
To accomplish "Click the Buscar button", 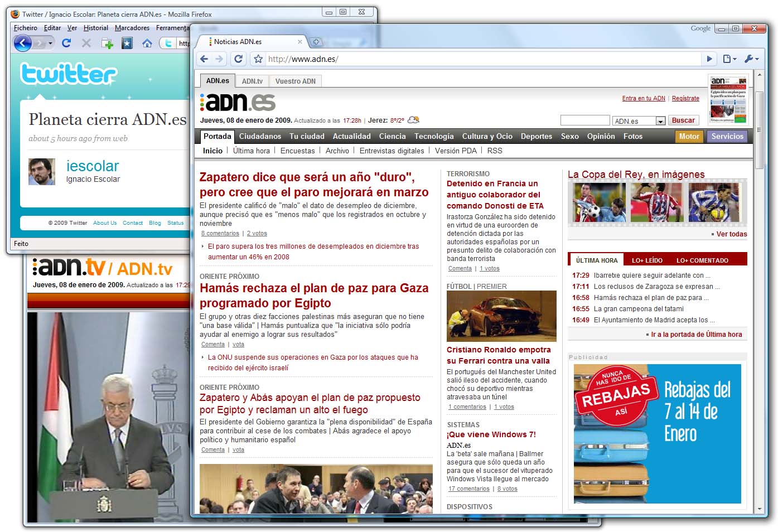I will (x=683, y=120).
